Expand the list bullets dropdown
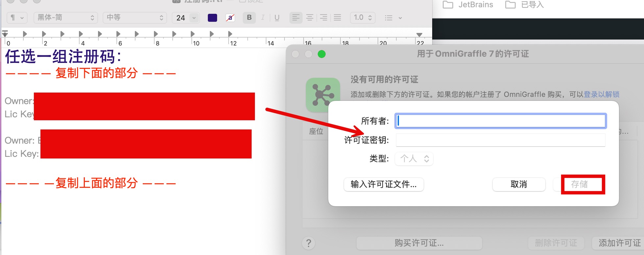644x255 pixels. tap(393, 18)
